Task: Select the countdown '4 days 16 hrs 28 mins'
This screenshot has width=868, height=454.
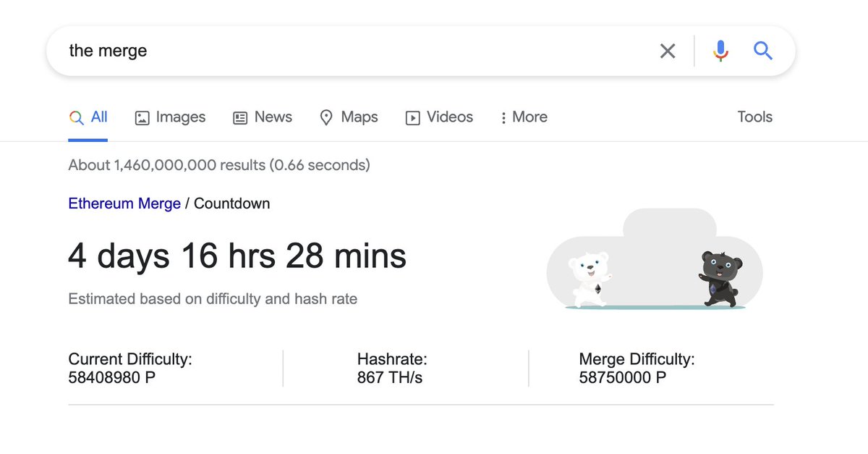Action: [237, 256]
